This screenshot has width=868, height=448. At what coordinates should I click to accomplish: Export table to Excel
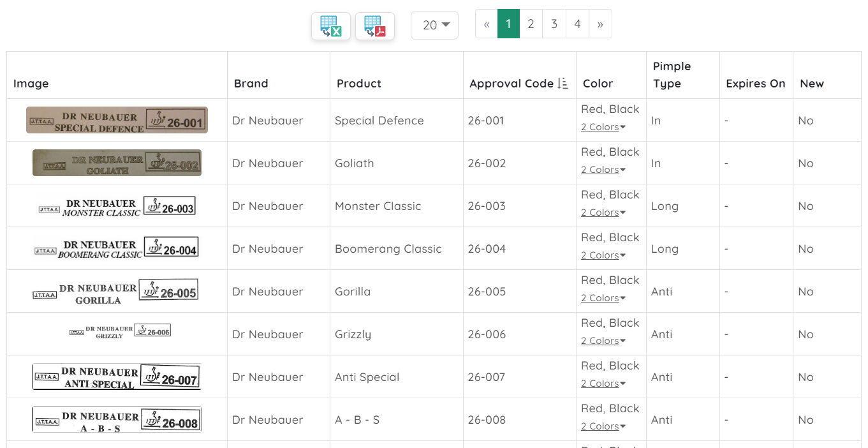tap(331, 26)
